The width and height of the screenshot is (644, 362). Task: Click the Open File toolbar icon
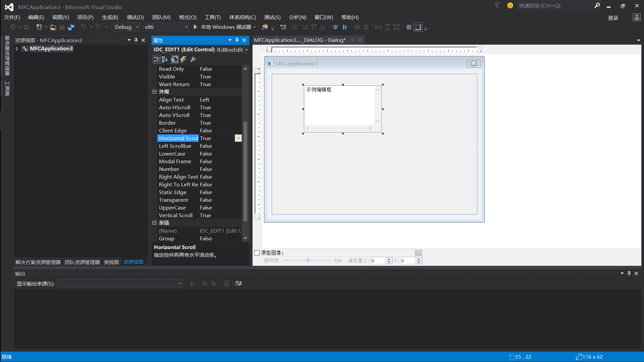pos(53,27)
